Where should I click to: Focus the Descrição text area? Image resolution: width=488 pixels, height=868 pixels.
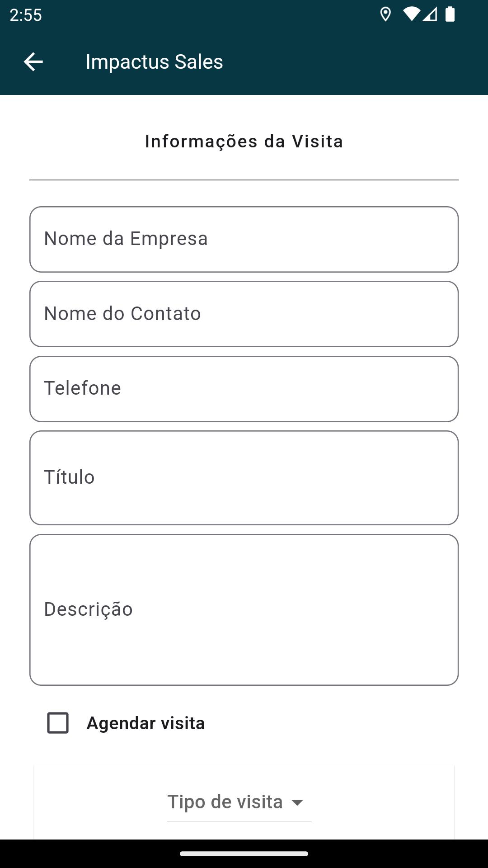pos(244,610)
